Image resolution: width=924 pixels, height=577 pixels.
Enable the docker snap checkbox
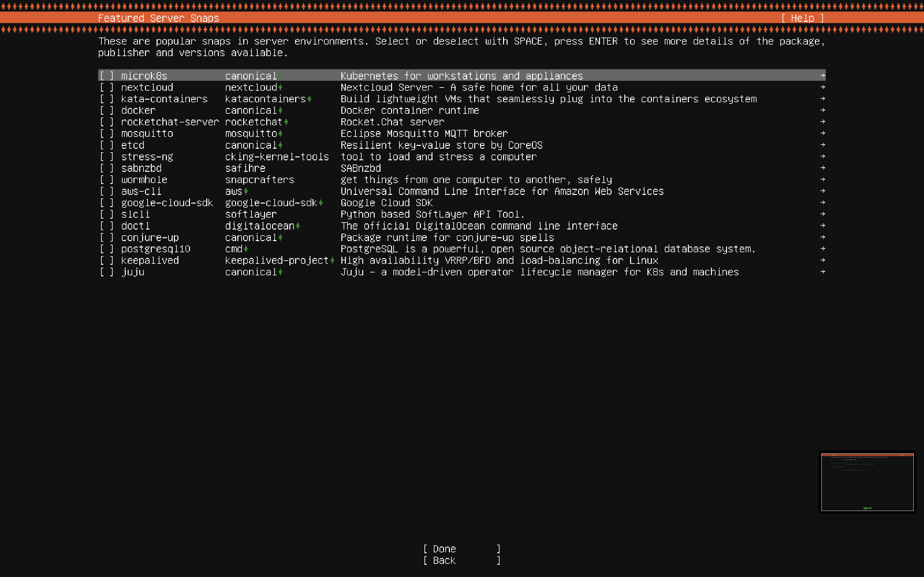click(x=107, y=111)
